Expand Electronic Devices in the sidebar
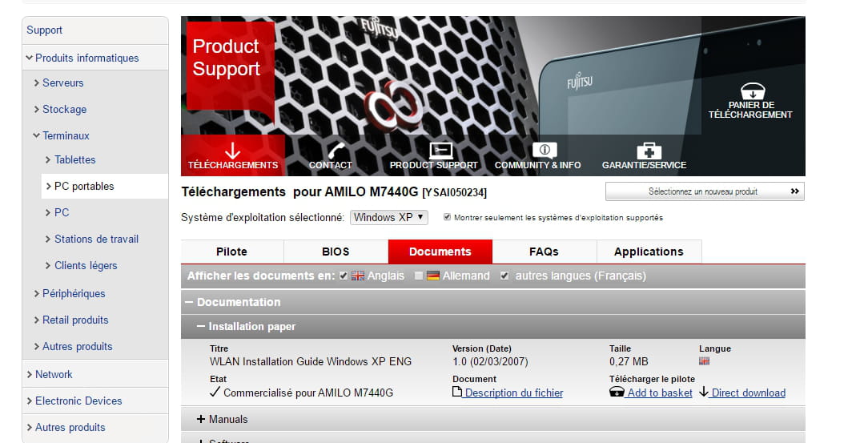868x443 pixels. pyautogui.click(x=29, y=401)
